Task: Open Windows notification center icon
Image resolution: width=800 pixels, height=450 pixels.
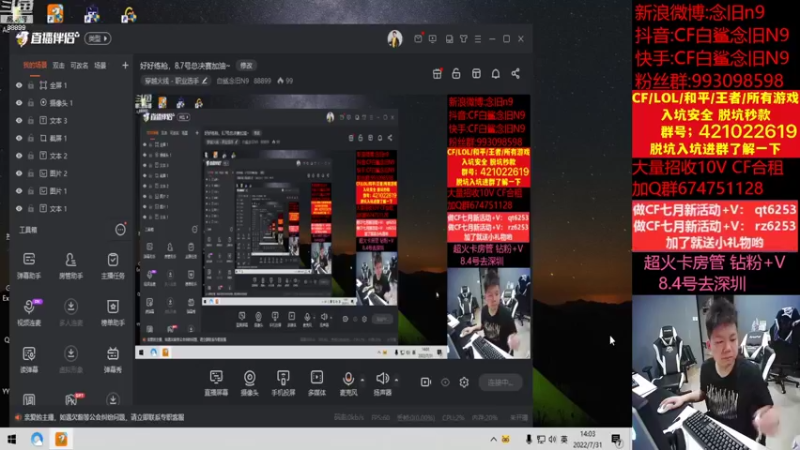Action: [x=616, y=439]
